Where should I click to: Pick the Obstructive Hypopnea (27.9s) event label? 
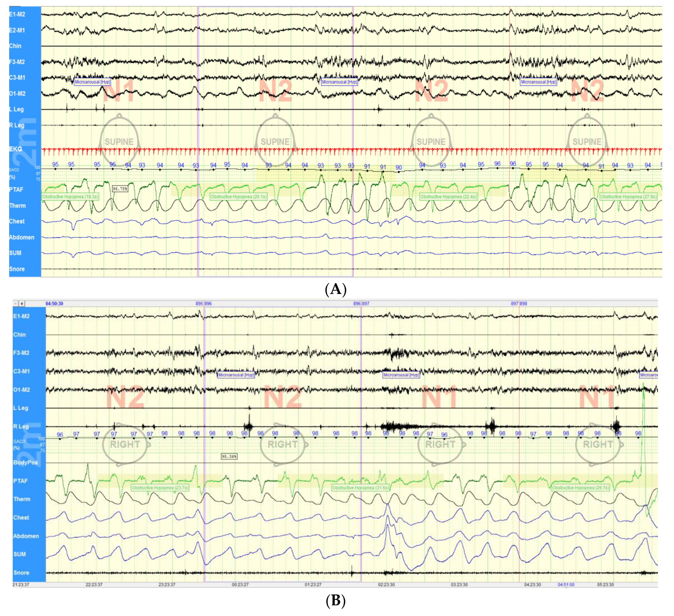click(x=628, y=197)
